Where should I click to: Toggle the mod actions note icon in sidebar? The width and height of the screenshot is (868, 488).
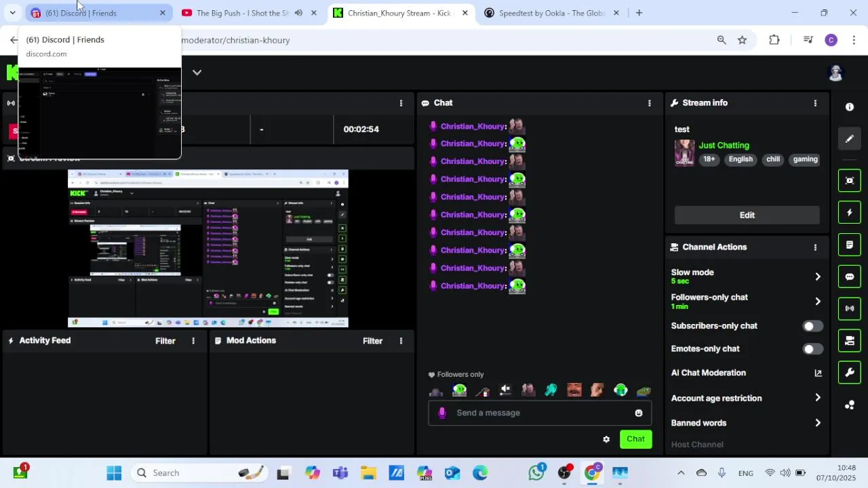point(850,245)
